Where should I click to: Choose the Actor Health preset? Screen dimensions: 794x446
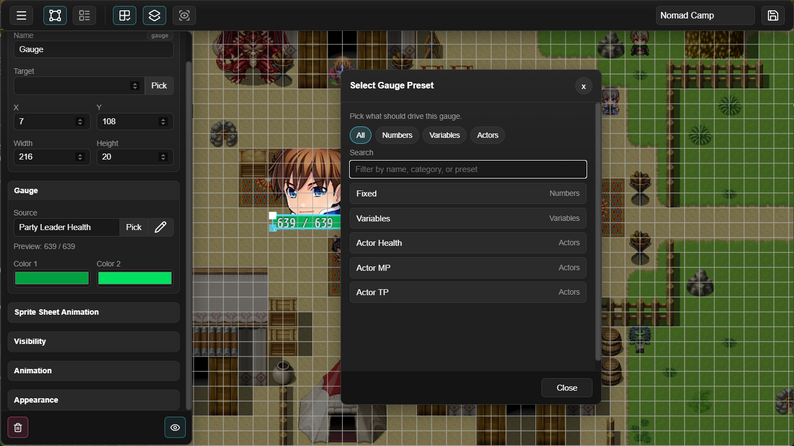(x=468, y=243)
